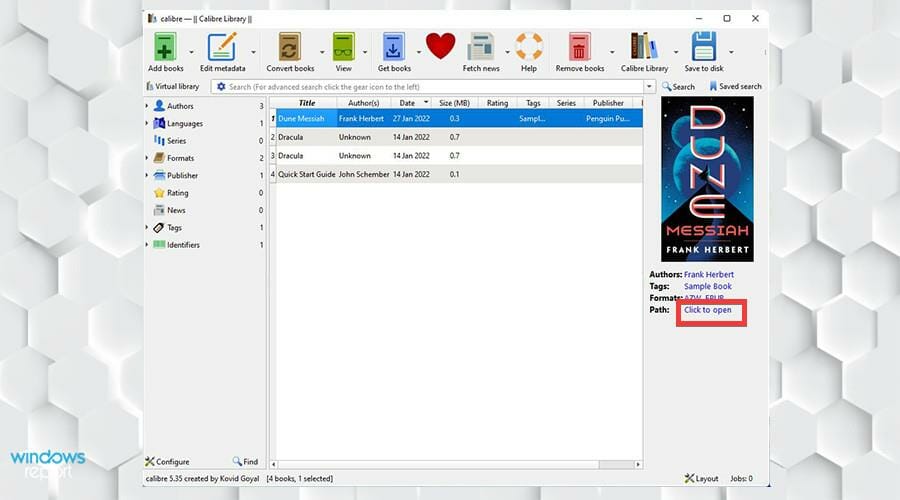900x500 pixels.
Task: Sort by the Author(s) column header
Action: (363, 103)
